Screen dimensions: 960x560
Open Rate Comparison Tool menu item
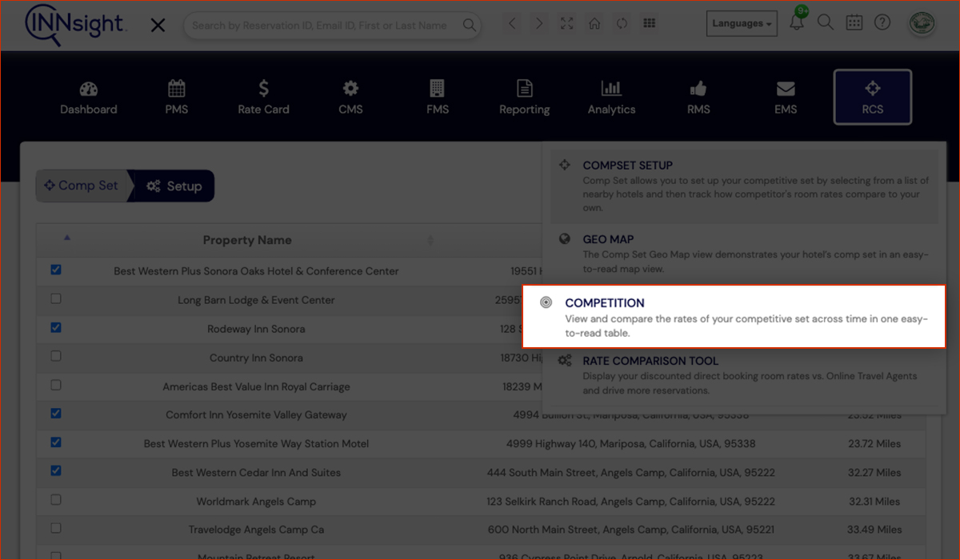(x=744, y=376)
